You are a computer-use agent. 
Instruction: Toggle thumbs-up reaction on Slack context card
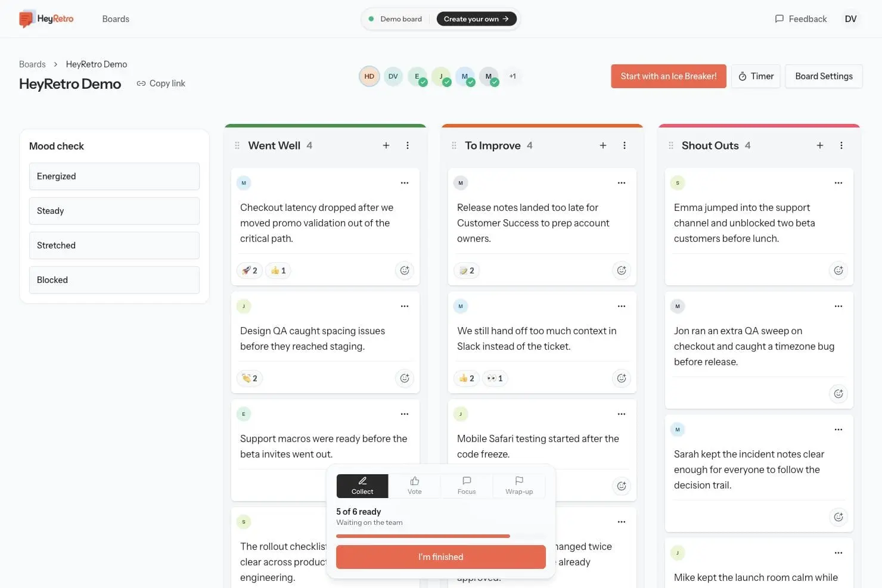point(467,378)
